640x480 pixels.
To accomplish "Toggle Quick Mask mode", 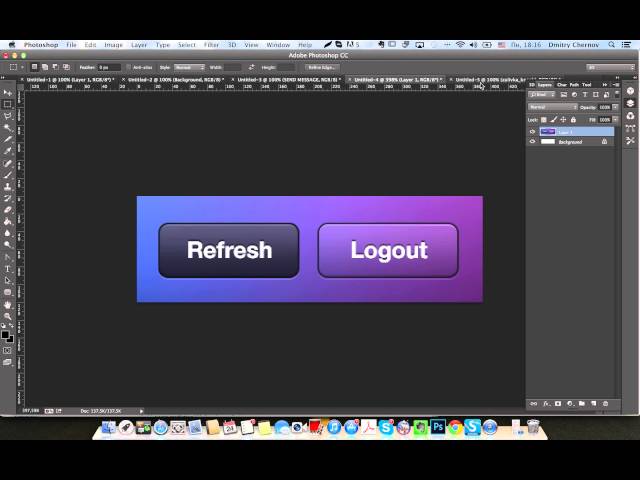I will 7,351.
